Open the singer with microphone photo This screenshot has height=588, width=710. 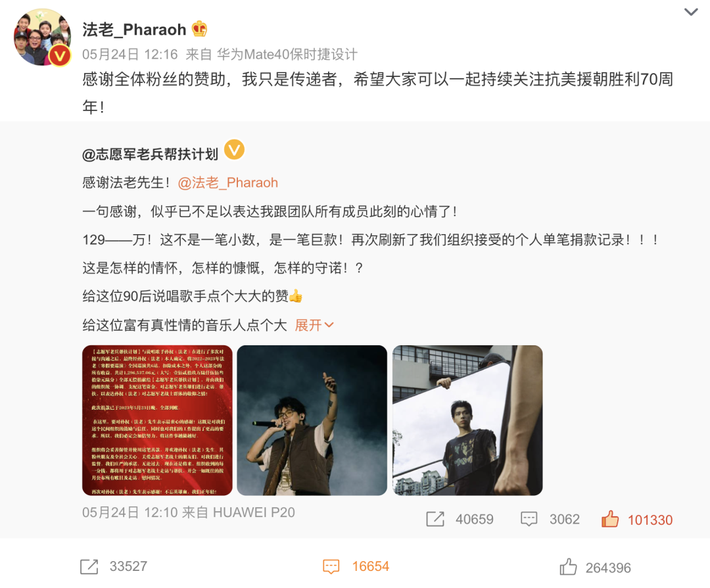tap(312, 420)
